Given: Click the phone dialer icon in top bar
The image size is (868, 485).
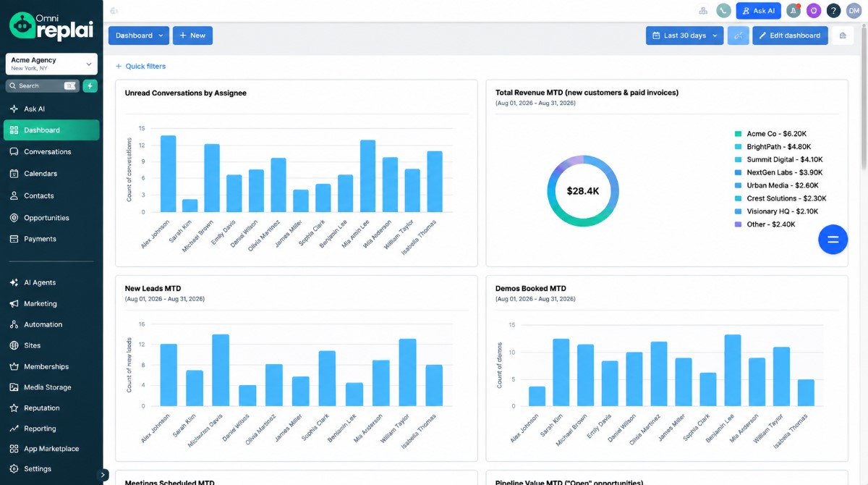Looking at the screenshot, I should tap(723, 11).
